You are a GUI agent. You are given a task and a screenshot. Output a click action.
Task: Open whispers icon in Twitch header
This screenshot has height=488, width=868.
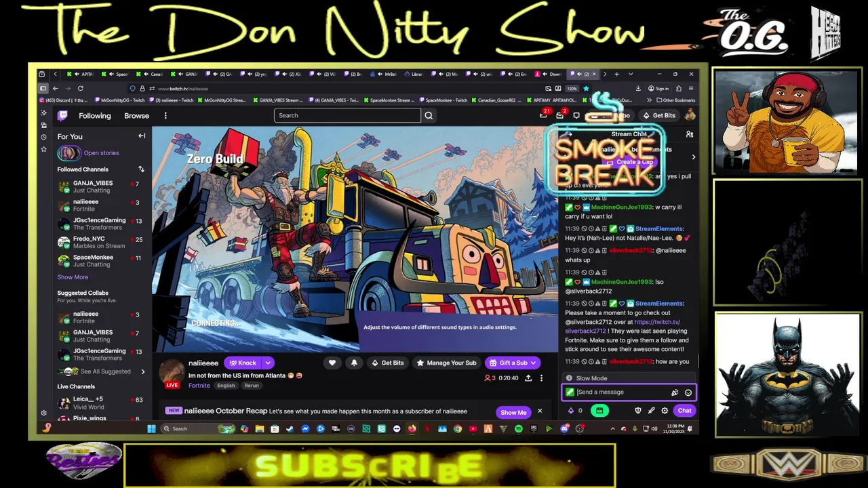click(576, 116)
